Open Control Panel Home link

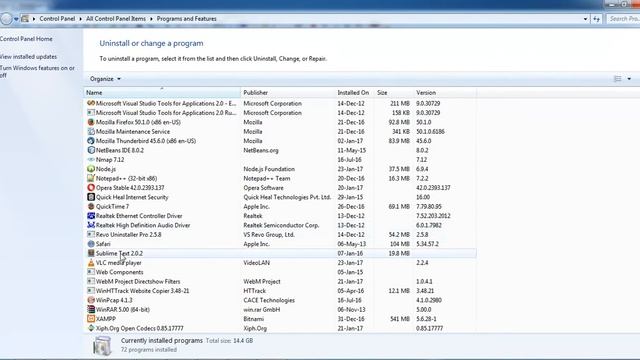pyautogui.click(x=26, y=39)
